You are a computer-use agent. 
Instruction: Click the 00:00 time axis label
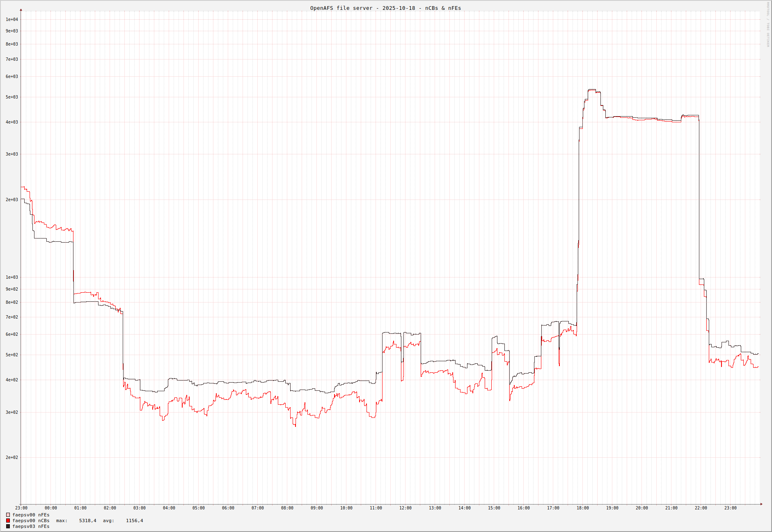[51, 508]
